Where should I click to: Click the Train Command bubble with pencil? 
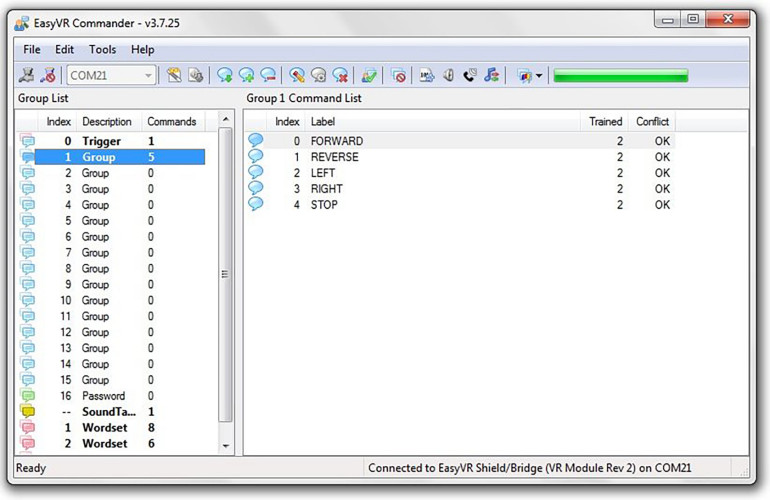coord(297,75)
